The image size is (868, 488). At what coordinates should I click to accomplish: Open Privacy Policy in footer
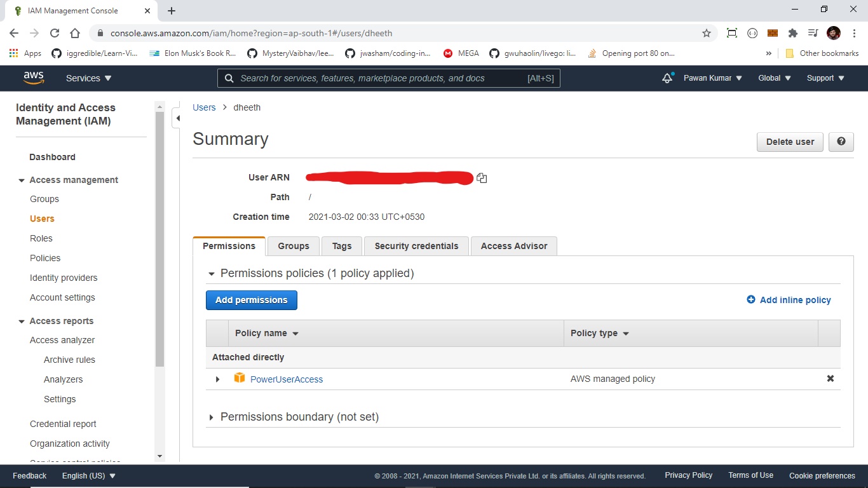click(688, 475)
